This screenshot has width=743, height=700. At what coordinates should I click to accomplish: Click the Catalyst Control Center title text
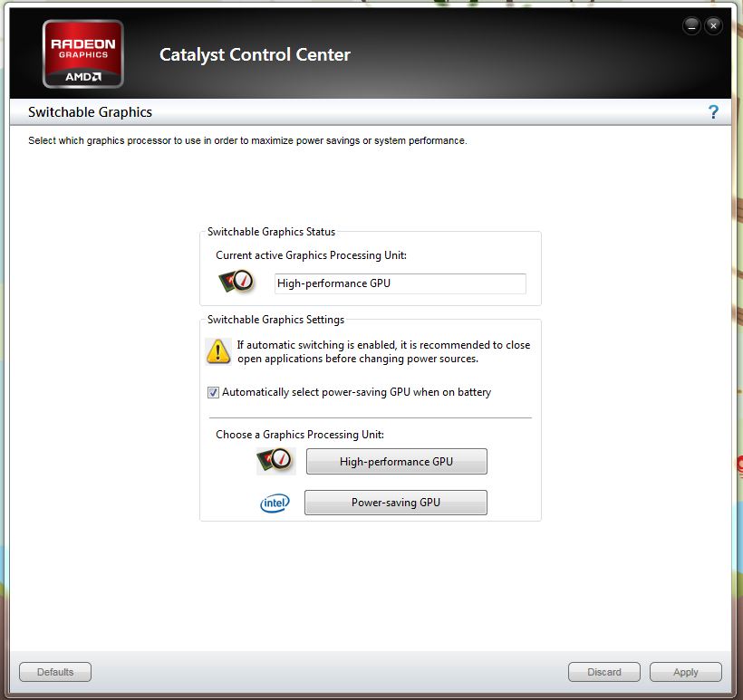[x=255, y=55]
